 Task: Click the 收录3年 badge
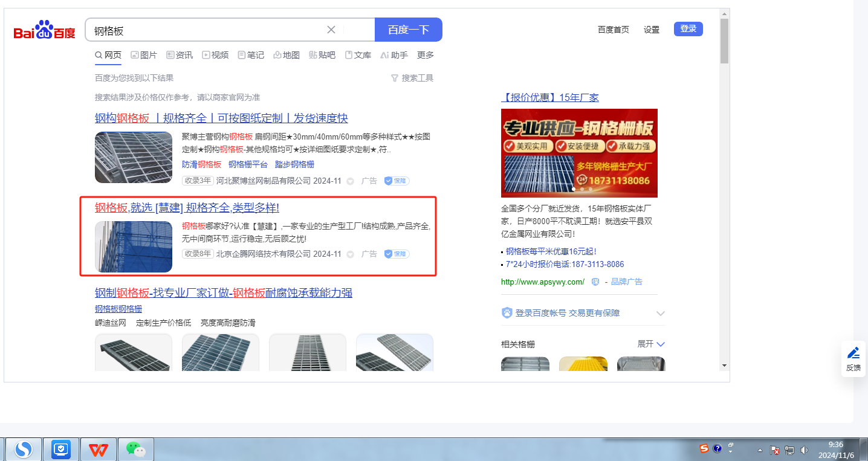198,180
